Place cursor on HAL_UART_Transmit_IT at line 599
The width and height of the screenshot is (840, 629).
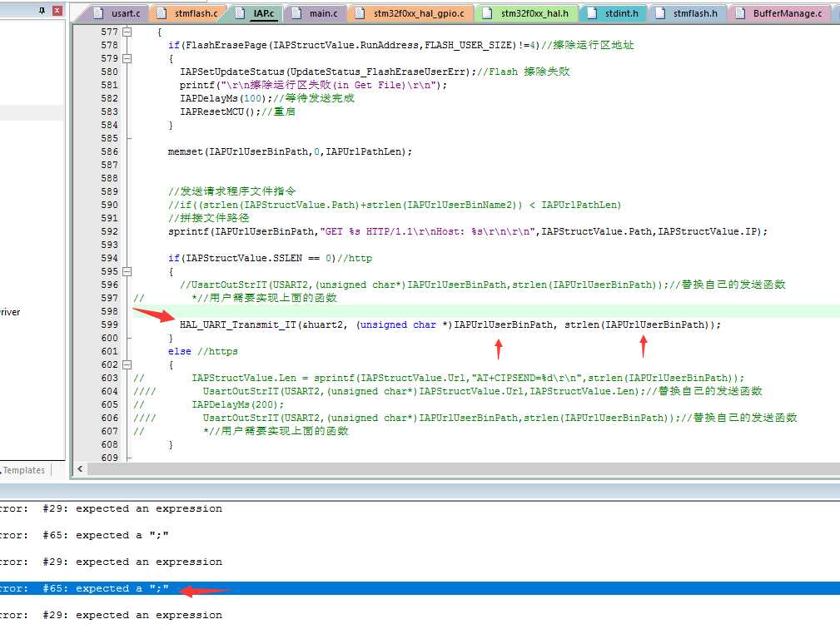click(238, 324)
